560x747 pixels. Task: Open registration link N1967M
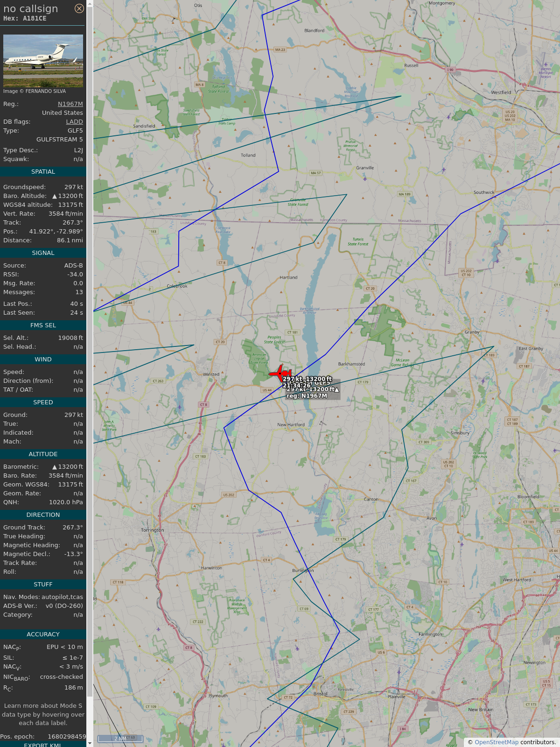tap(70, 104)
